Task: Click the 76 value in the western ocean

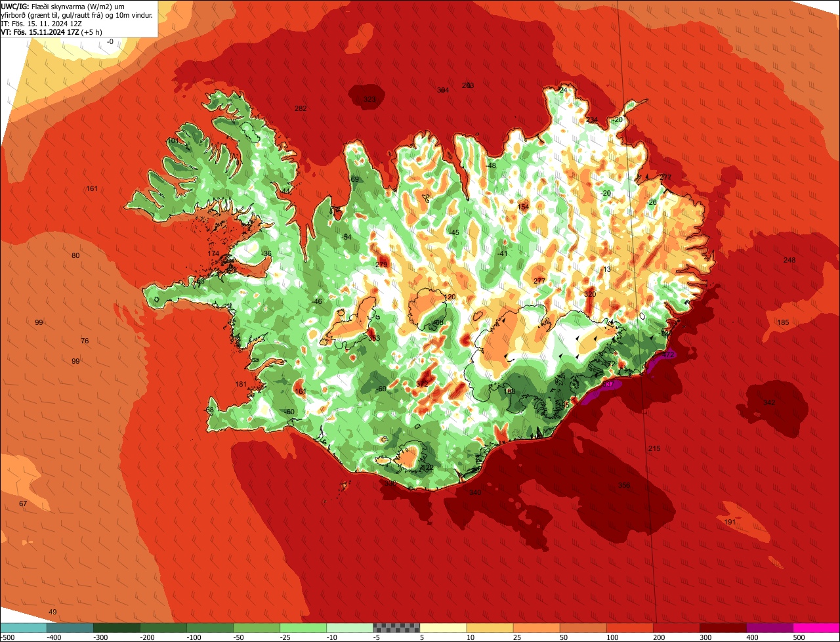Action: pos(85,341)
